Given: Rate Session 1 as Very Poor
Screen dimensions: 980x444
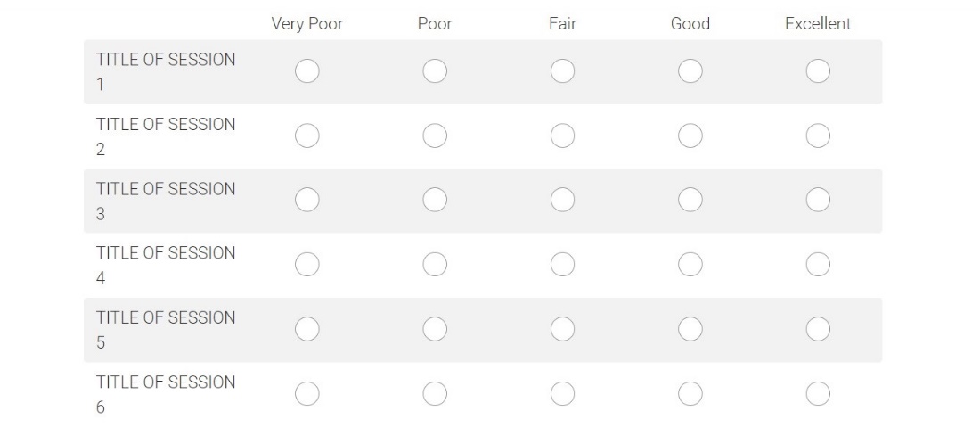Looking at the screenshot, I should [x=306, y=71].
